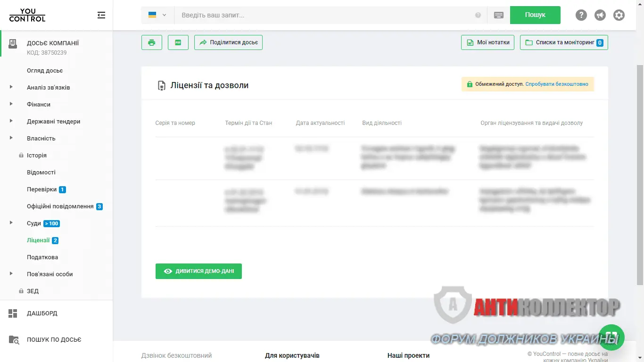Open the on-screen keyboard icon
This screenshot has width=644, height=362.
pos(498,15)
